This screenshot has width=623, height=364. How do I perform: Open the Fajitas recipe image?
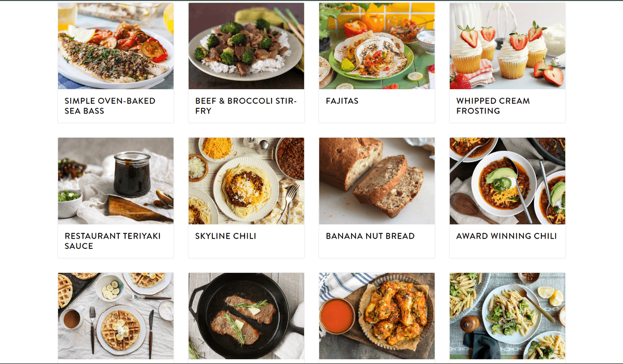point(377,46)
